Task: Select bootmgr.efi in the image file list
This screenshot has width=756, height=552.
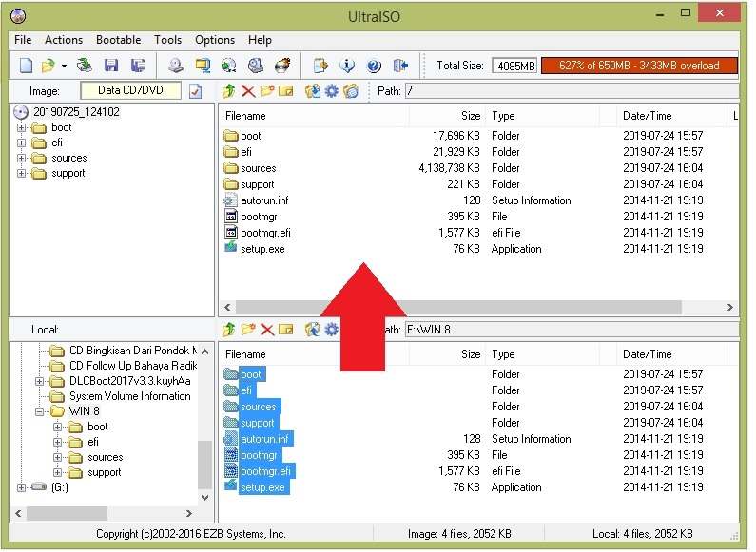Action: (265, 233)
